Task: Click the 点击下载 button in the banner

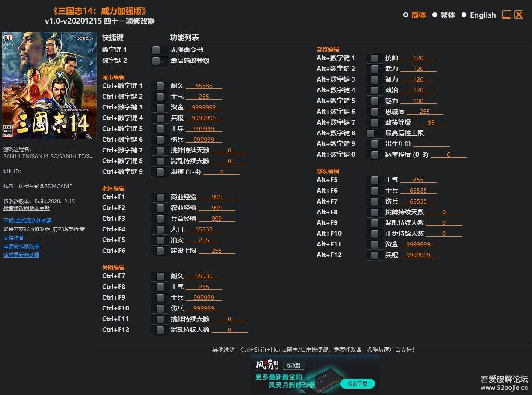Action: click(357, 383)
